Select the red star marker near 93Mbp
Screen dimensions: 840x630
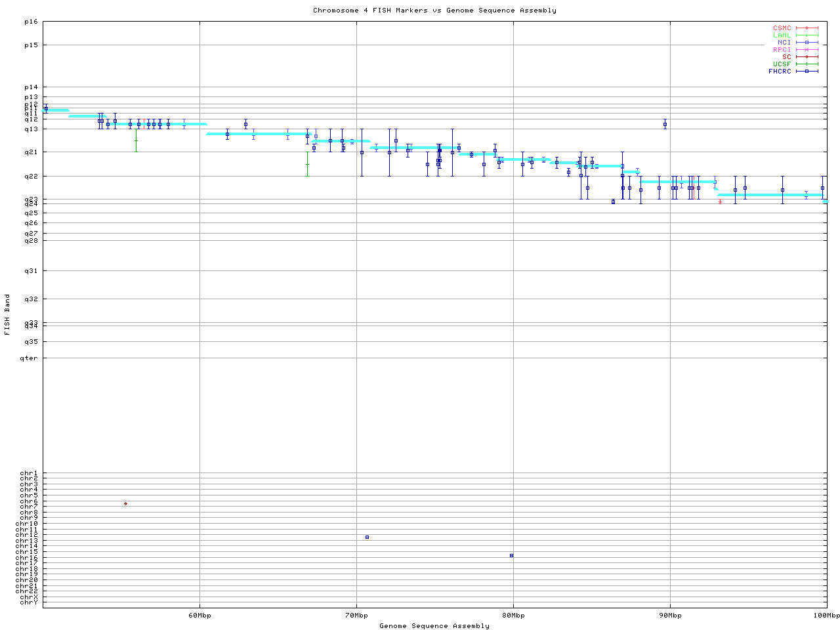point(720,201)
